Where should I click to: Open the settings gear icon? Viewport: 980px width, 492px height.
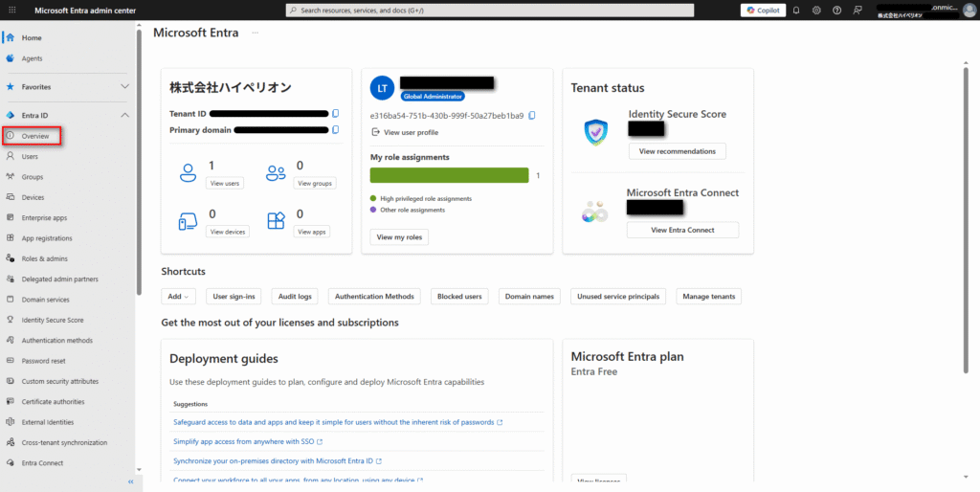pos(816,10)
